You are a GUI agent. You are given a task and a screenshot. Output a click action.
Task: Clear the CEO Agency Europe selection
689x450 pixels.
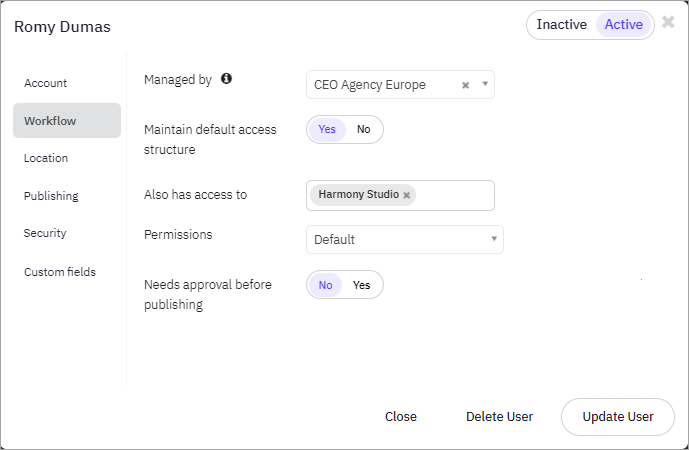465,85
